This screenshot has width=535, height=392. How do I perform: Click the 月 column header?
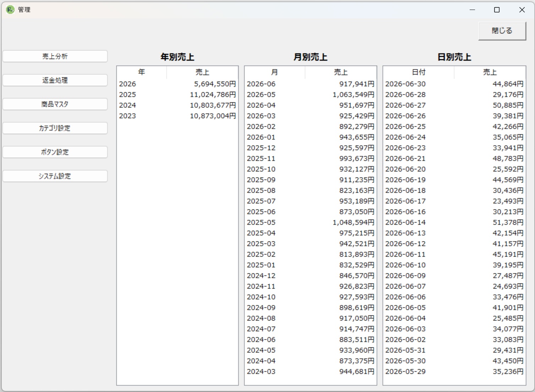[274, 72]
